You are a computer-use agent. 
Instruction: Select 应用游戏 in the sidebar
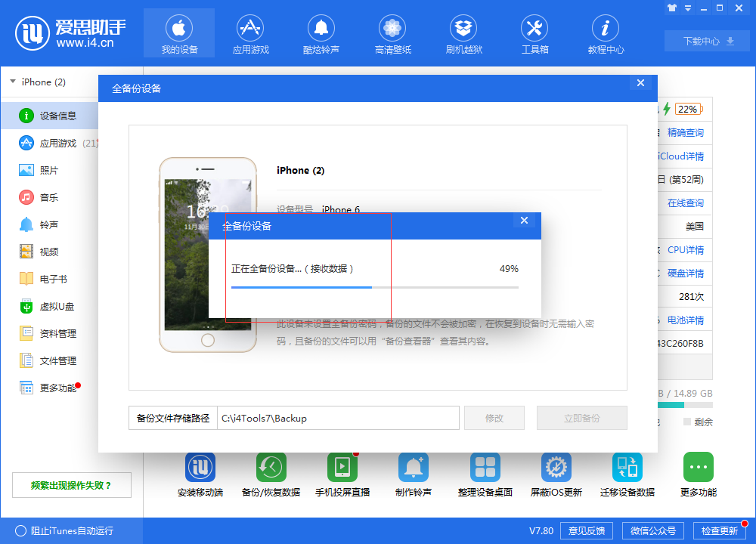49,143
